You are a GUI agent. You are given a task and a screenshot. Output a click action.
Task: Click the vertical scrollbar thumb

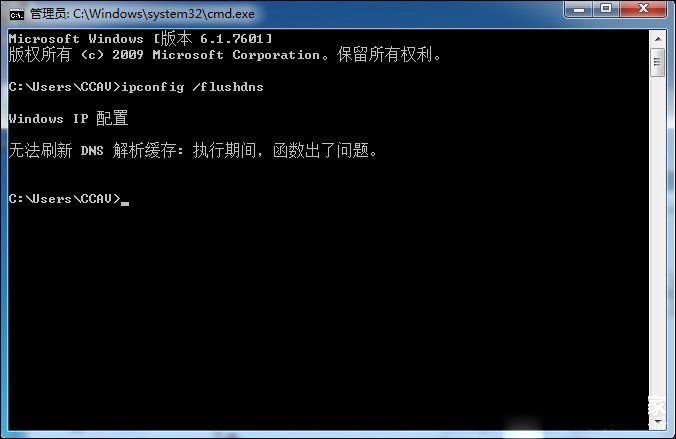[x=658, y=62]
